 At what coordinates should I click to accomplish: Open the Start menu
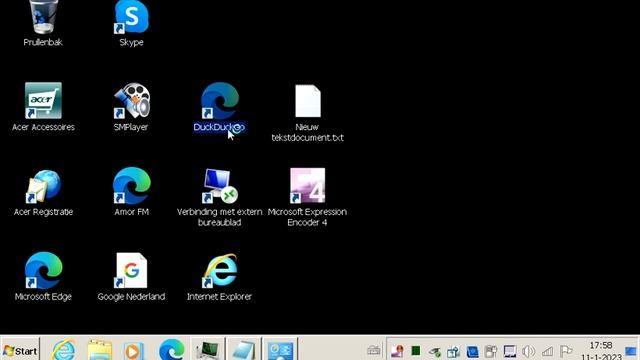pyautogui.click(x=20, y=350)
